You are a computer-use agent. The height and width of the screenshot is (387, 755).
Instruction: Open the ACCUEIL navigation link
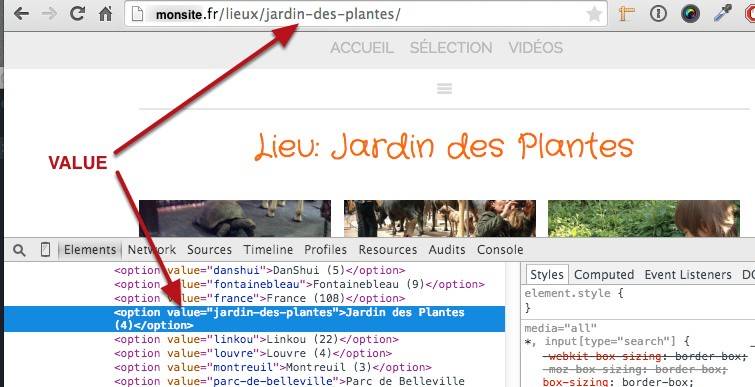tap(362, 48)
